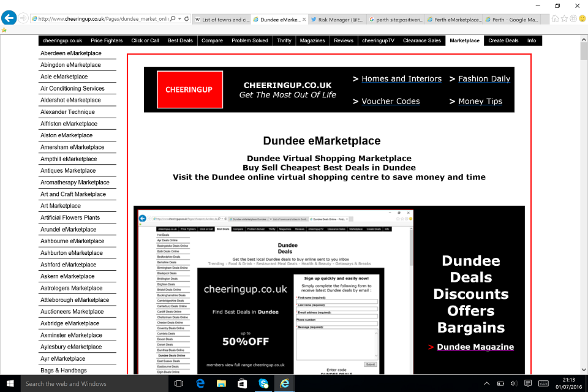The width and height of the screenshot is (588, 392).
Task: Open the Clearance Sales menu item
Action: 422,40
